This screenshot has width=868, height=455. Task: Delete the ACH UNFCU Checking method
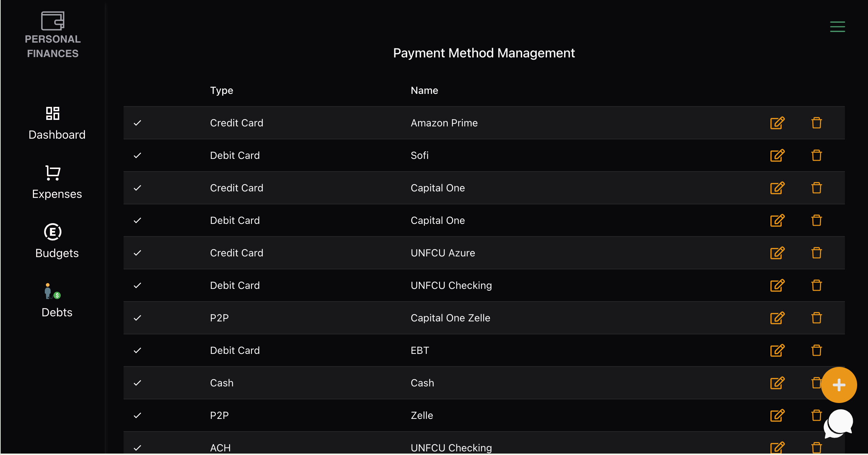(817, 447)
